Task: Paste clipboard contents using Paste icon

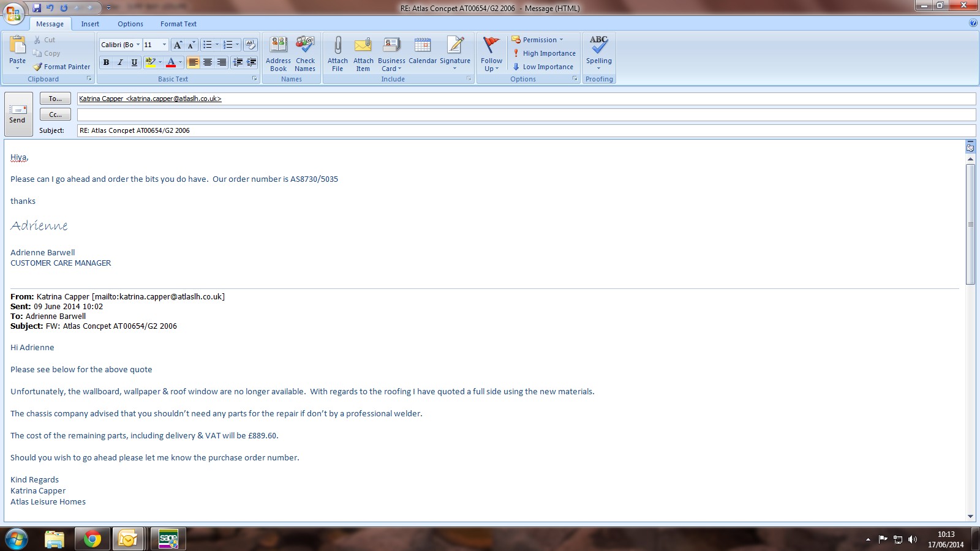Action: tap(17, 45)
